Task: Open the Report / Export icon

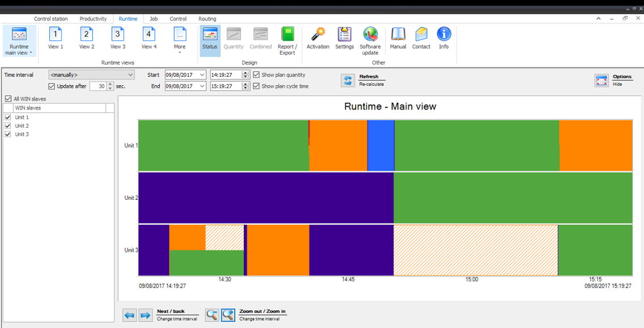Action: tap(287, 35)
